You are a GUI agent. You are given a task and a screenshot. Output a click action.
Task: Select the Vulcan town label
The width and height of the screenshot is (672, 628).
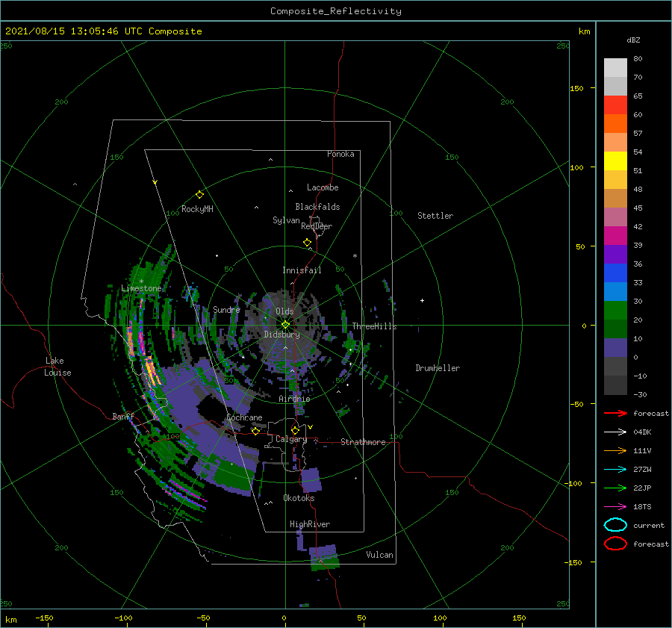pyautogui.click(x=379, y=555)
